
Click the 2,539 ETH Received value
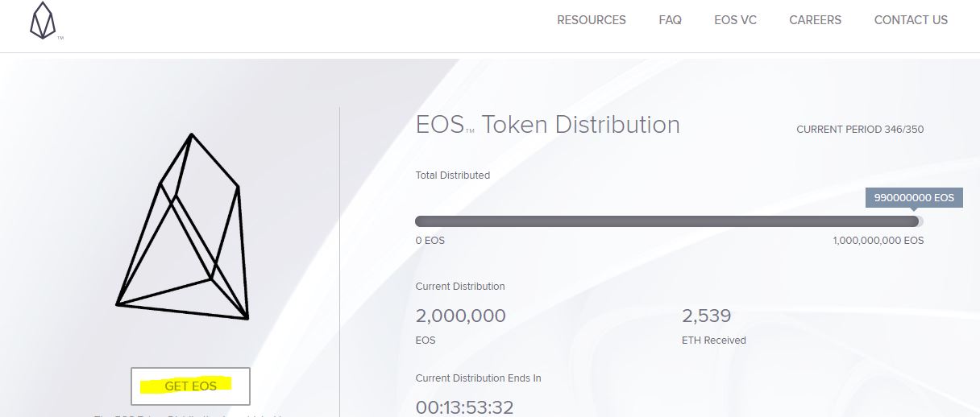tap(706, 316)
